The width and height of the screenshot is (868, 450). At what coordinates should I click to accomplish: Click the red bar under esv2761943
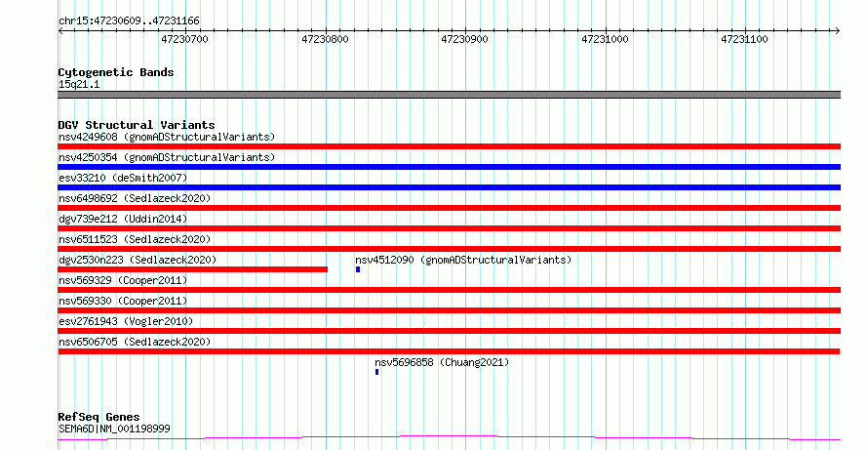(449, 331)
